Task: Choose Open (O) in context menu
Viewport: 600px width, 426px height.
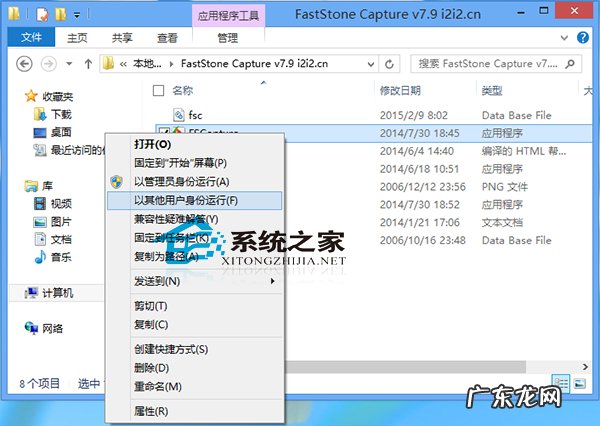Action: click(x=194, y=144)
